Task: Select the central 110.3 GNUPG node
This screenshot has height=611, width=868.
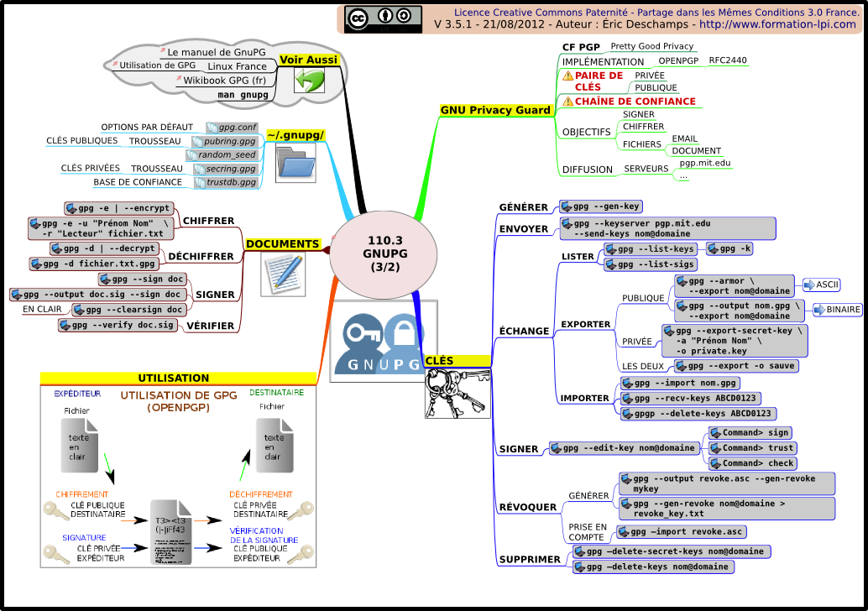Action: click(384, 254)
